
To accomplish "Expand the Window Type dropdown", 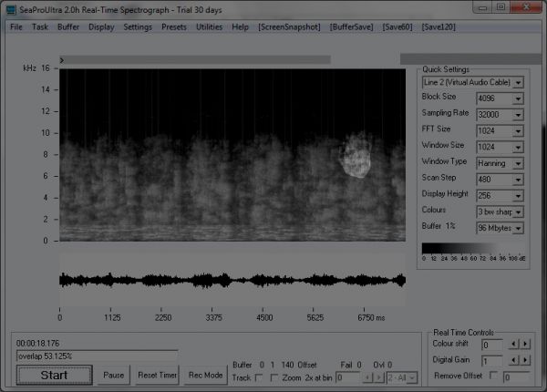I will [518, 163].
